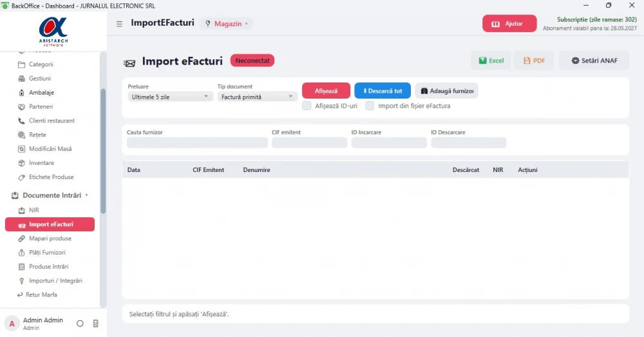Click the Data column header
Image resolution: width=644 pixels, height=337 pixels.
tap(133, 170)
